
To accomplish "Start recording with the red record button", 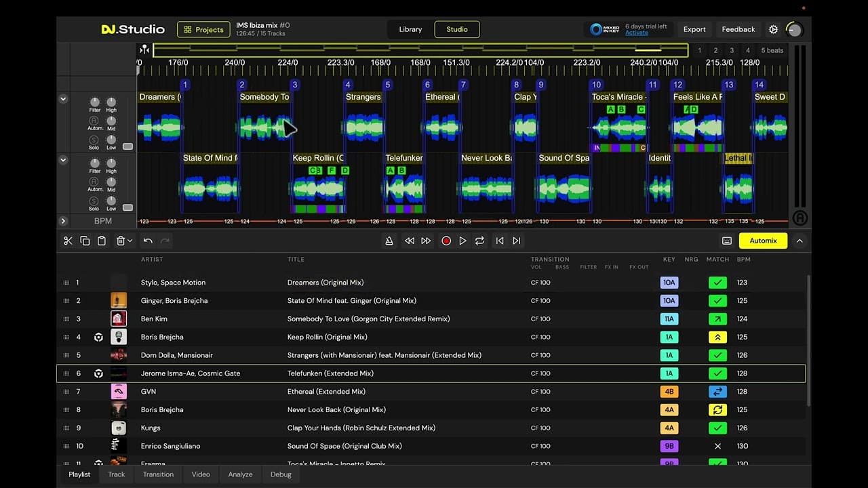I will pos(446,241).
